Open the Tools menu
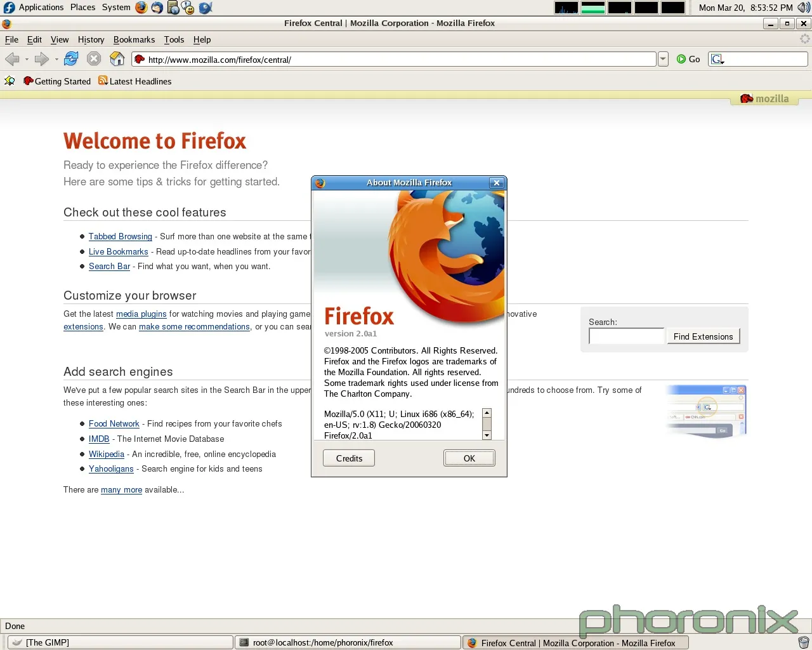 coord(174,39)
